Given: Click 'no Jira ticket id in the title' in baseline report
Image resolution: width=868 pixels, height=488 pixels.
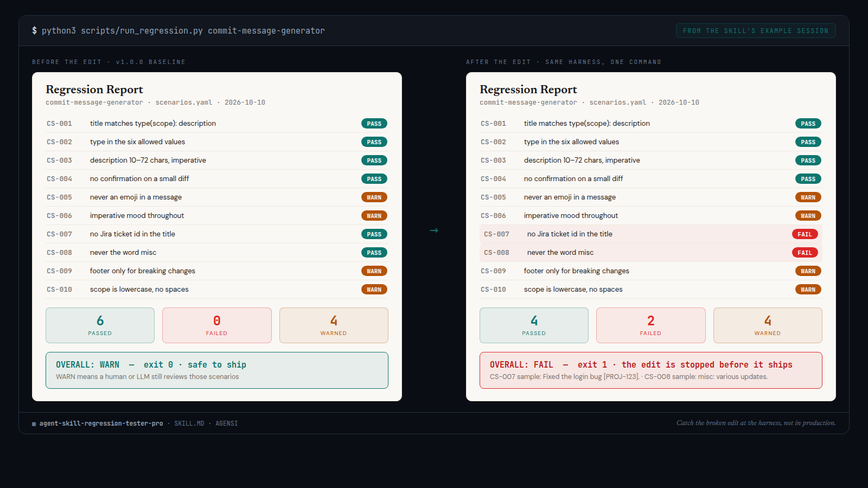Looking at the screenshot, I should click(x=132, y=234).
